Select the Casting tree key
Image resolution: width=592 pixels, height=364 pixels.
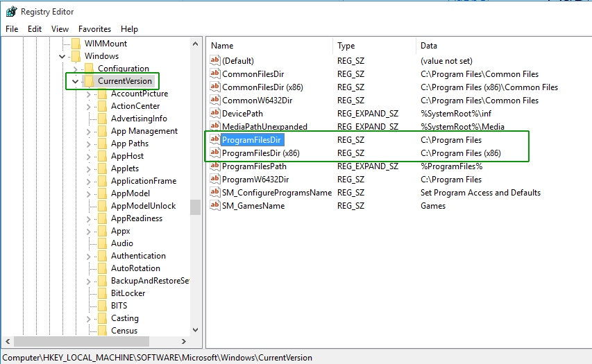(x=125, y=318)
